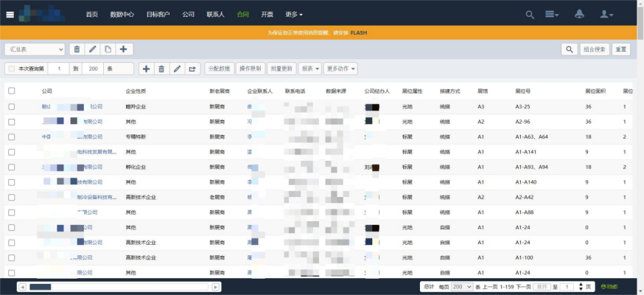Expand the 更多动作 dropdown
The image size is (644, 295).
point(341,69)
